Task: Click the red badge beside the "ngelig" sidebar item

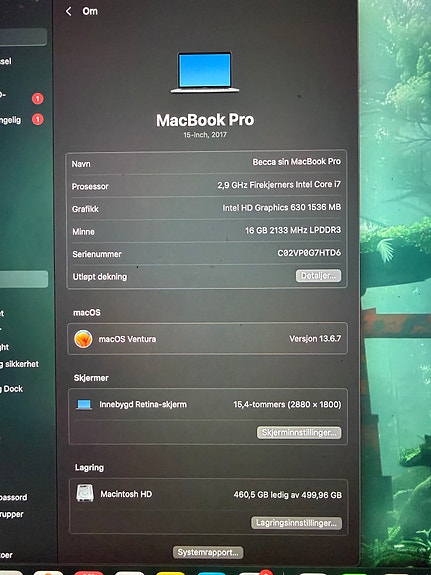Action: (x=38, y=119)
